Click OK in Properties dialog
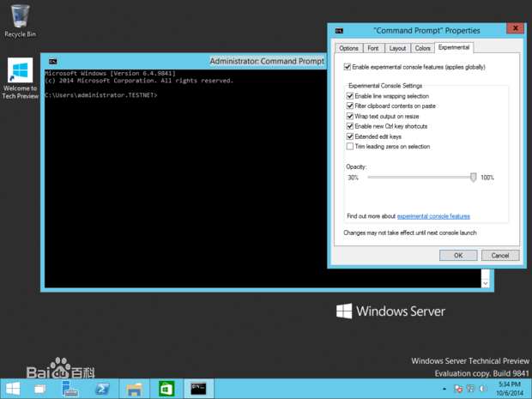The height and width of the screenshot is (399, 532). (458, 256)
